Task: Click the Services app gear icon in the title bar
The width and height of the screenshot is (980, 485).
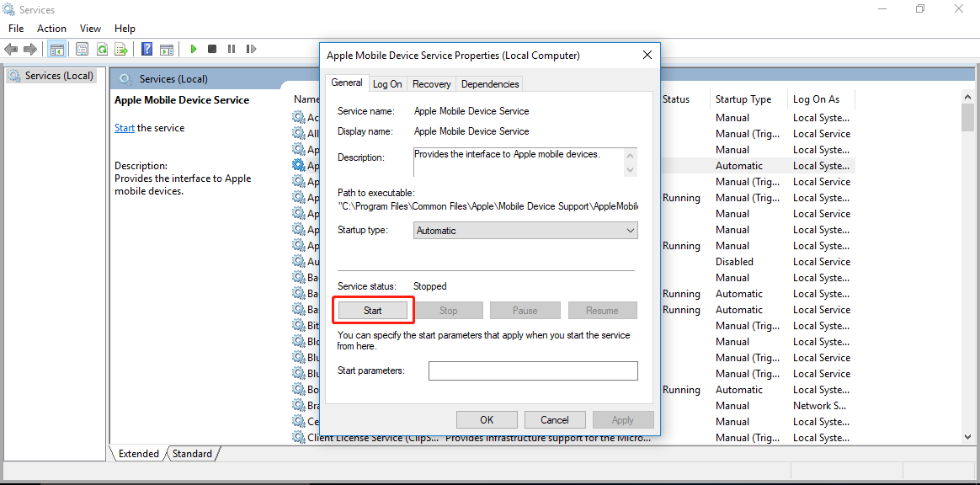Action: (x=8, y=9)
